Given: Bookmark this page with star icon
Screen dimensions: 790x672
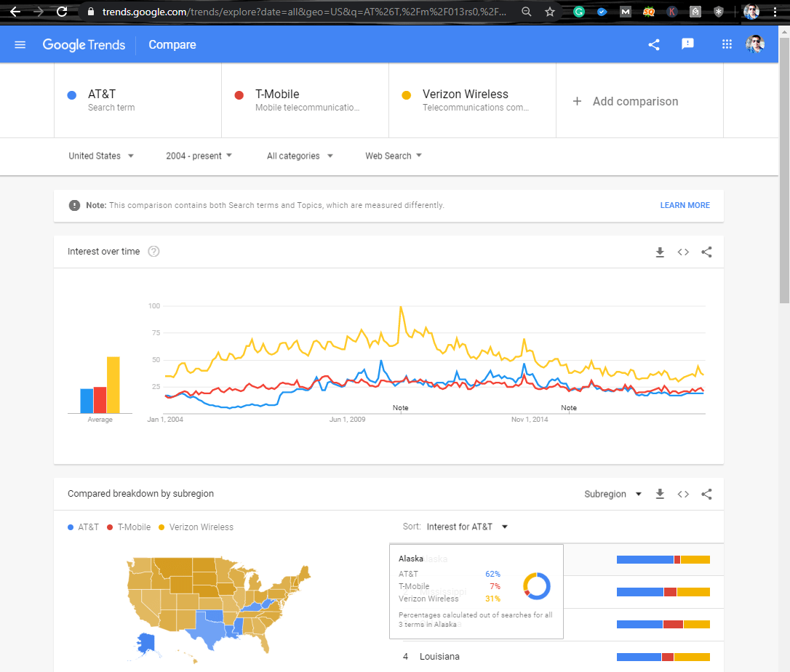Looking at the screenshot, I should pyautogui.click(x=550, y=12).
